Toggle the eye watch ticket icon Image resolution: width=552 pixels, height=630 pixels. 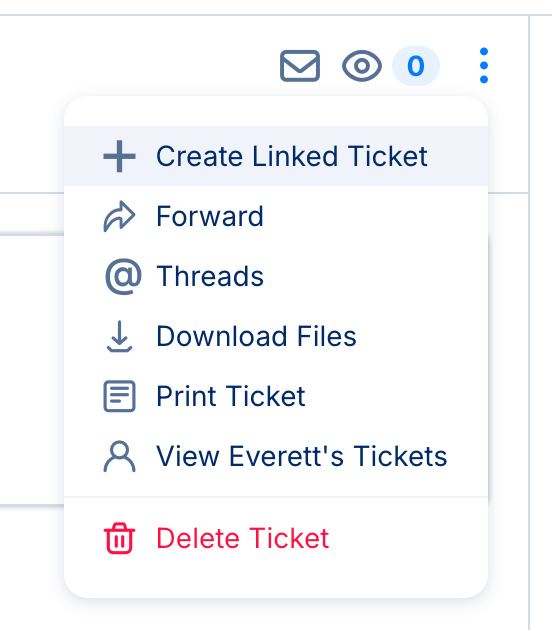click(362, 66)
